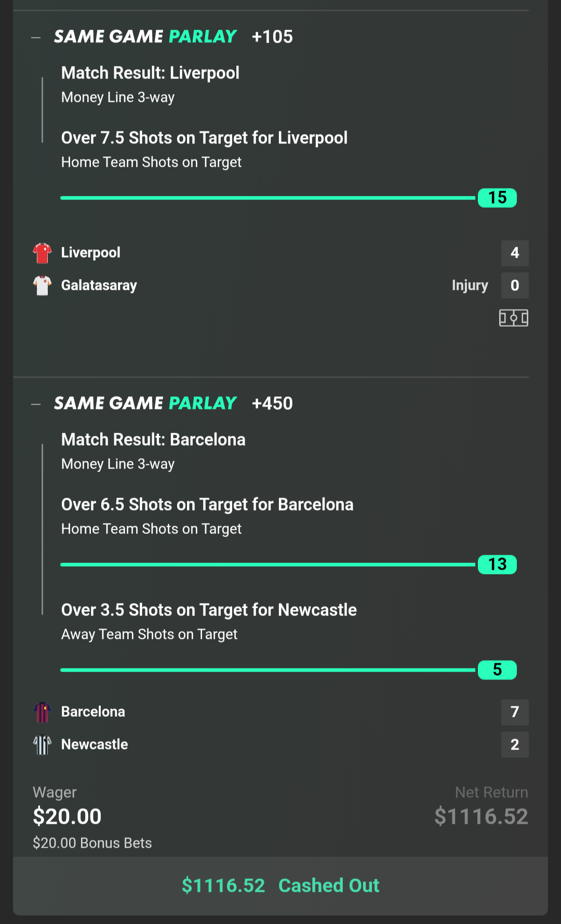Screen dimensions: 561x924
Task: Select Over 6.5 Shots on Target for Barcelona
Action: tap(207, 505)
